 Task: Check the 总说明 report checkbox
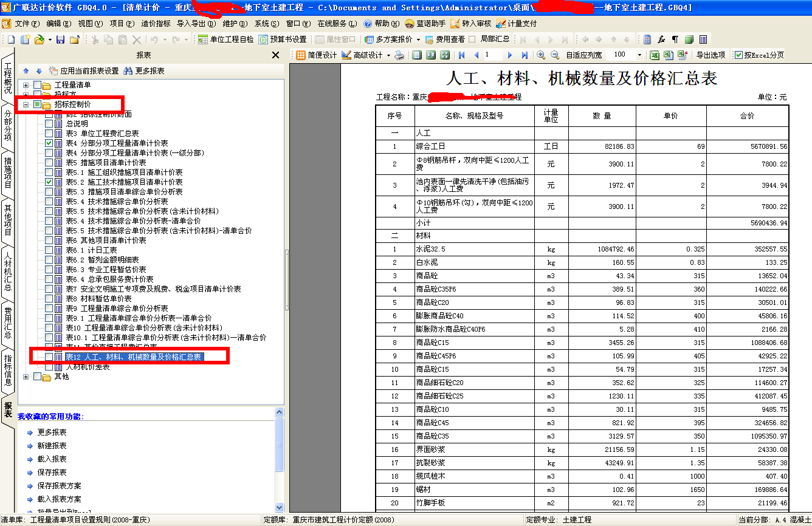pyautogui.click(x=49, y=123)
